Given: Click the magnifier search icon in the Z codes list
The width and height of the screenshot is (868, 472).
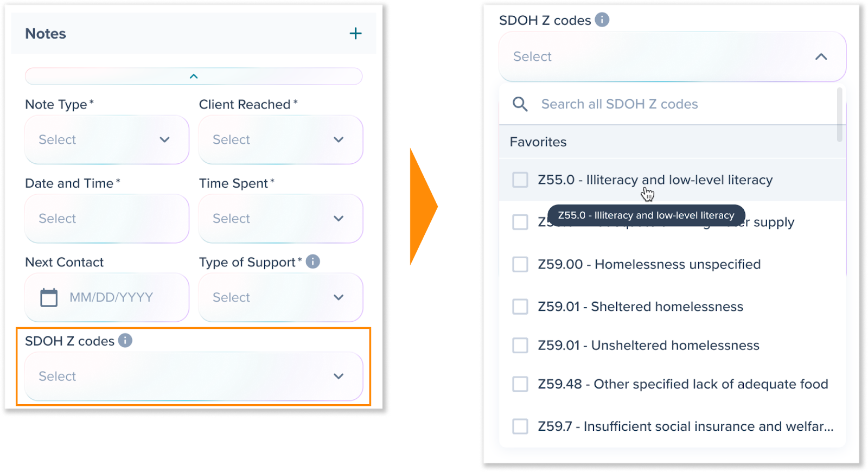Looking at the screenshot, I should point(520,104).
